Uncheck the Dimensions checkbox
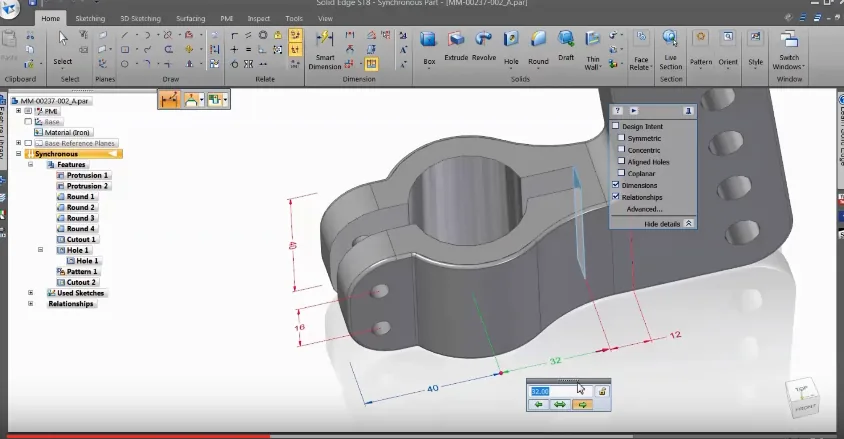 pos(616,185)
